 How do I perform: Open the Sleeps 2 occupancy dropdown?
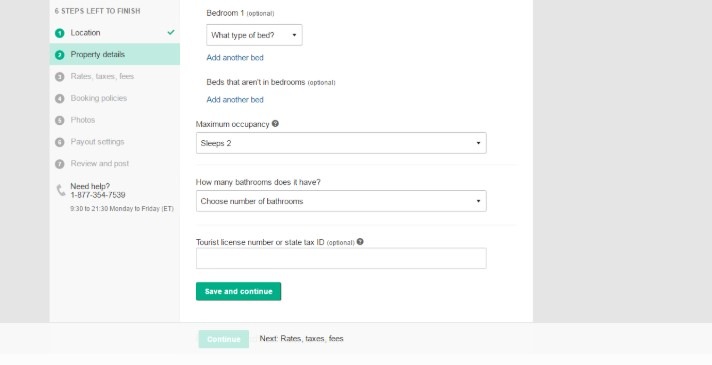pyautogui.click(x=341, y=143)
